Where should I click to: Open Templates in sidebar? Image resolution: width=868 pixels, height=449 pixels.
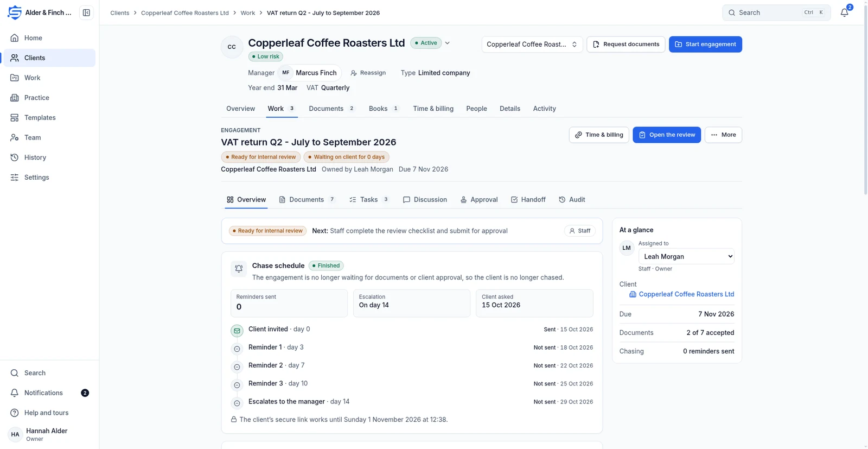[49, 118]
